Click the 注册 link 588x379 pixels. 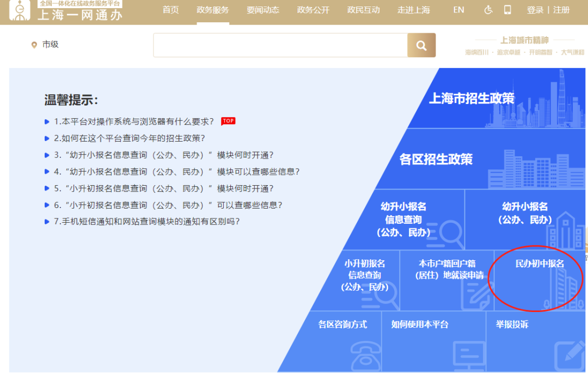[x=561, y=10]
